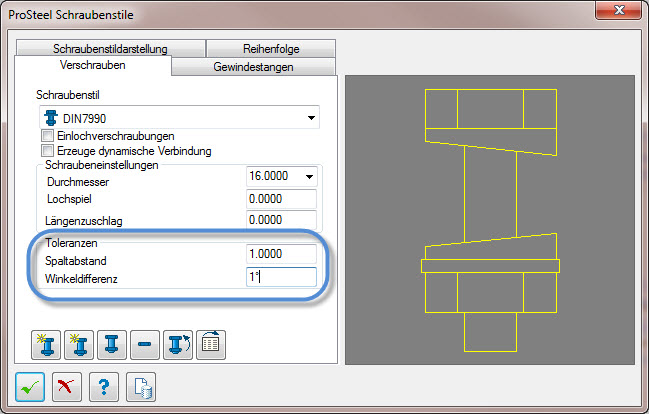
Task: Click the bolt icon with curved arrow
Action: click(178, 344)
